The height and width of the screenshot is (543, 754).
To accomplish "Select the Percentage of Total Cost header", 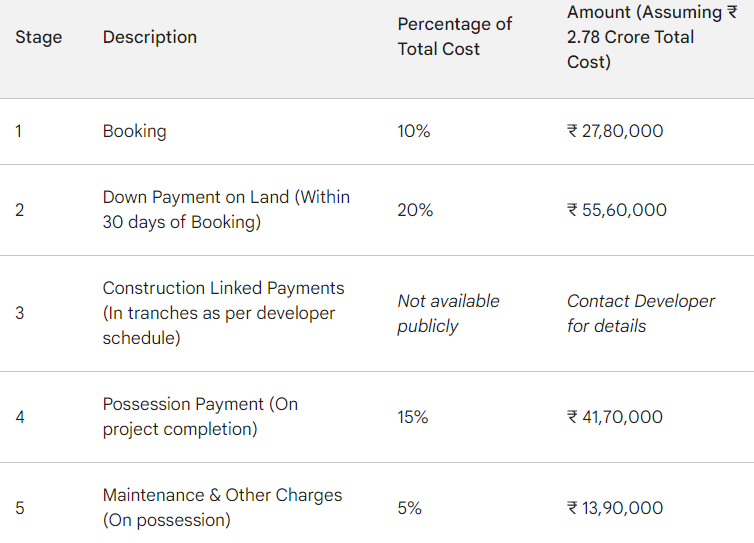I will coord(454,37).
